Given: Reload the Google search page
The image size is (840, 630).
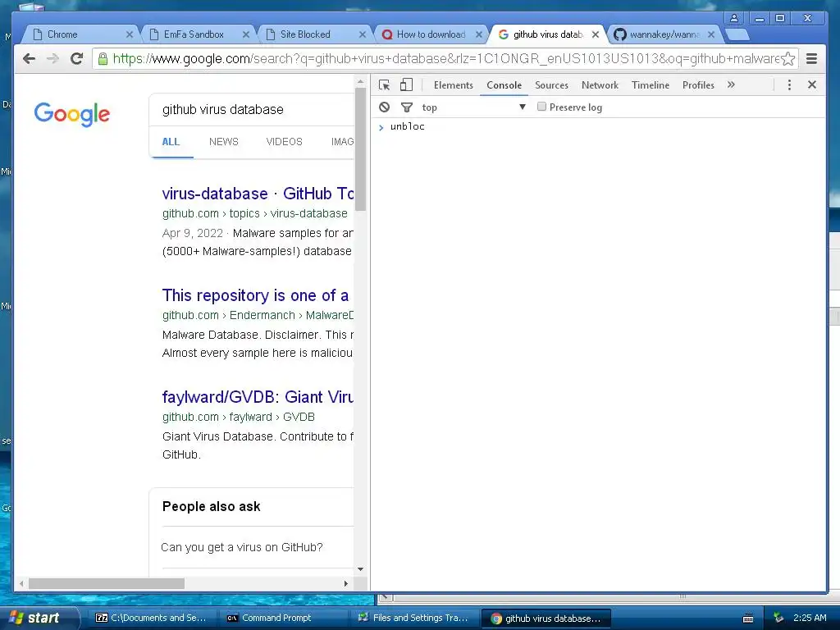Looking at the screenshot, I should pos(76,58).
